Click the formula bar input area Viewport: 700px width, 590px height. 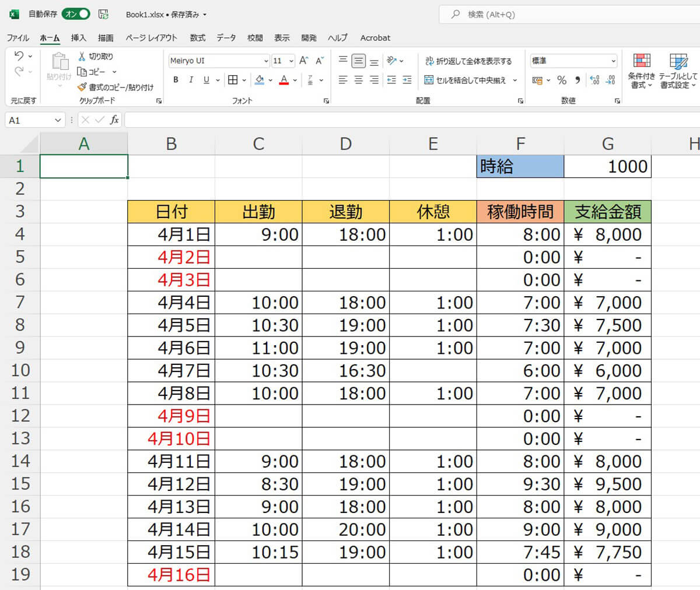click(x=350, y=120)
